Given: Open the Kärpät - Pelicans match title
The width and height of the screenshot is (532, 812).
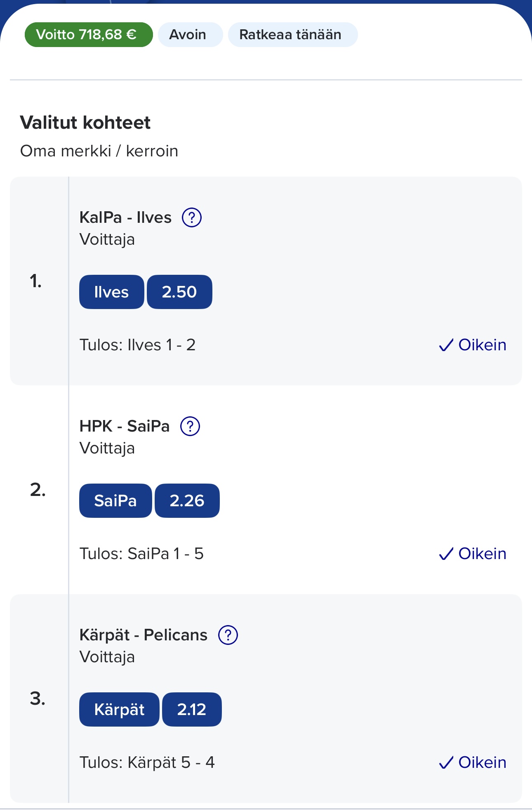Looking at the screenshot, I should pos(144,635).
